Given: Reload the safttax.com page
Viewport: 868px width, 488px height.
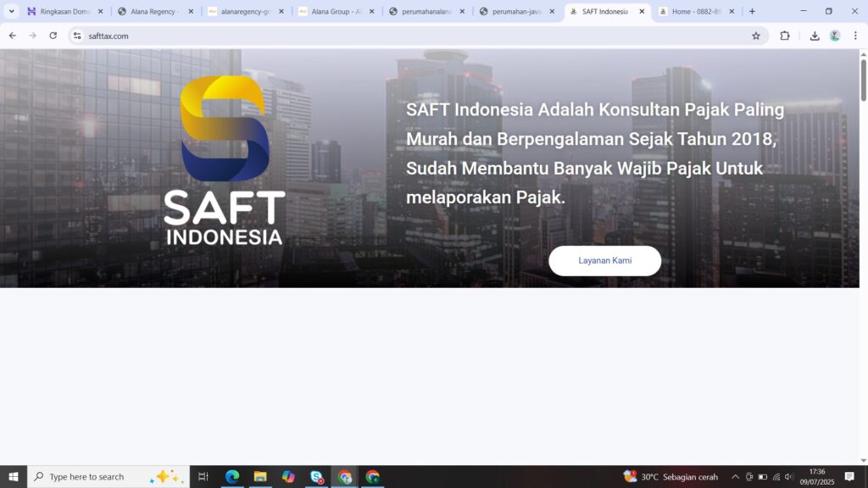Looking at the screenshot, I should coord(53,36).
